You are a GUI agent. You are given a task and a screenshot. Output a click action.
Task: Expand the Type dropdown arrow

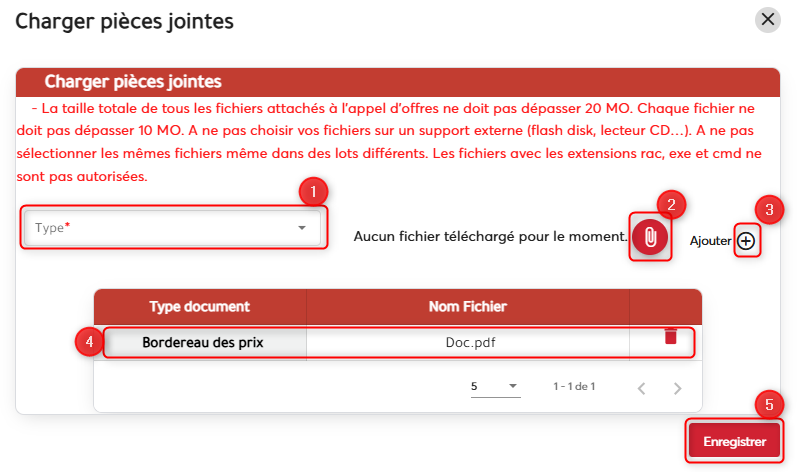point(302,228)
